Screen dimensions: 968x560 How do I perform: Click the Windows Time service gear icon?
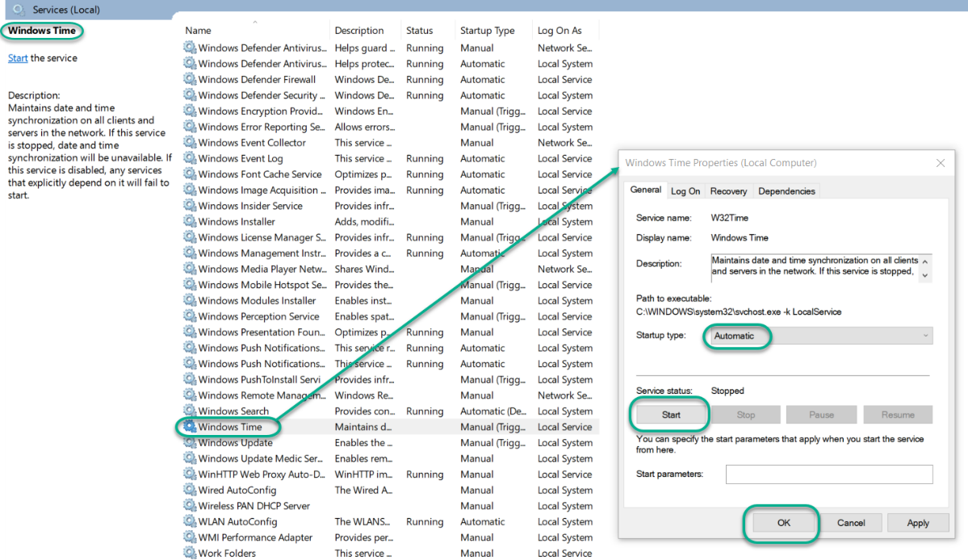pos(191,427)
